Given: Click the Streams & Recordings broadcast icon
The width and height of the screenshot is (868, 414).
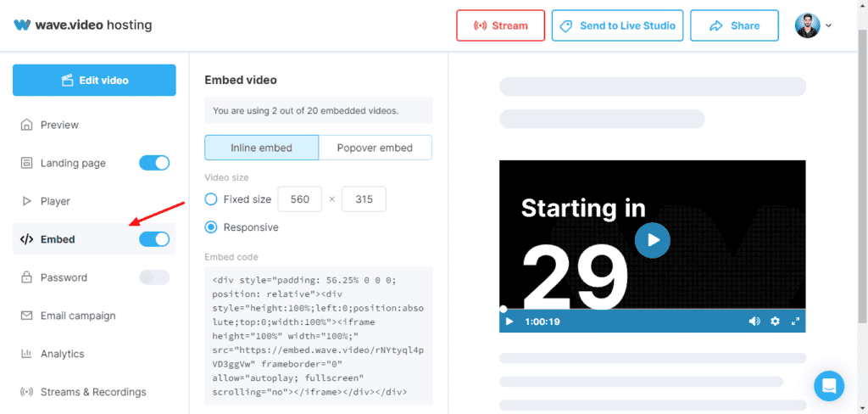Looking at the screenshot, I should point(26,392).
